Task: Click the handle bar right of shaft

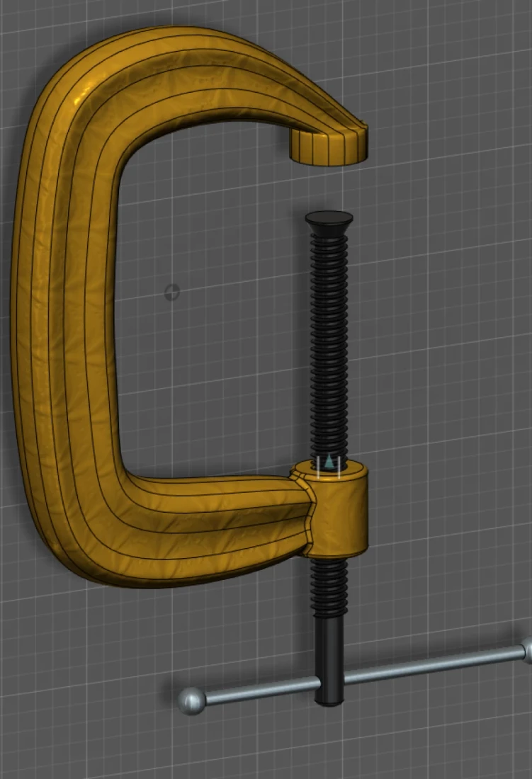Action: point(432,666)
